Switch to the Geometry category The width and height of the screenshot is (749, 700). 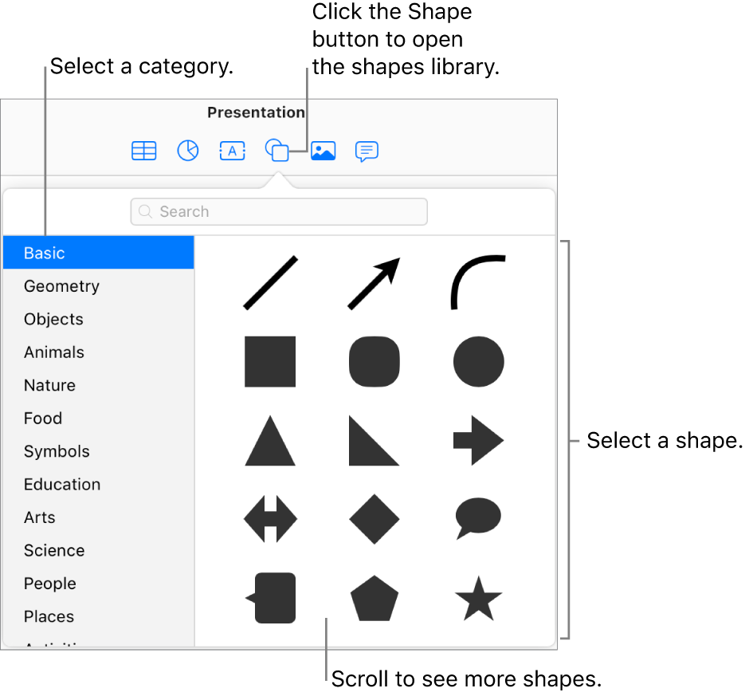click(61, 286)
